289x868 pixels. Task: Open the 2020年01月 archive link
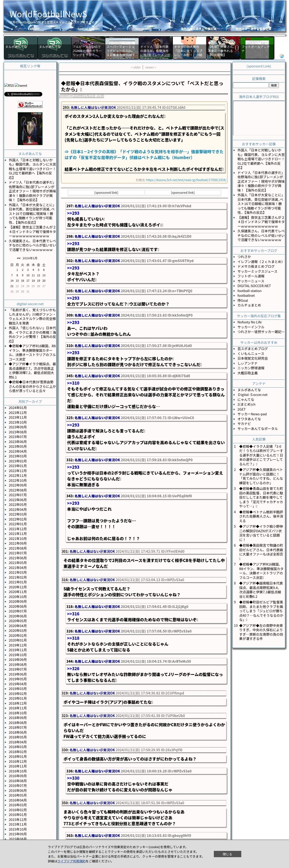pos(18,641)
